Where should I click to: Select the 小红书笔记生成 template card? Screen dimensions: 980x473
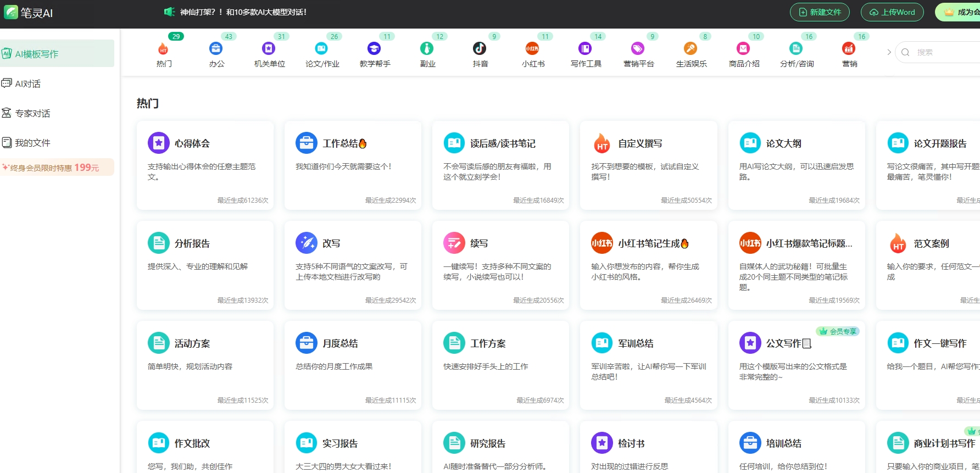648,265
